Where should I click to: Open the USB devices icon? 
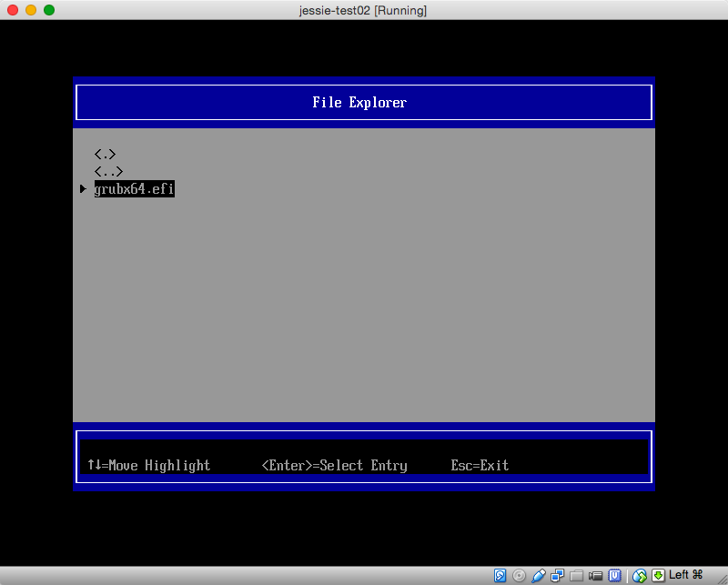click(538, 576)
